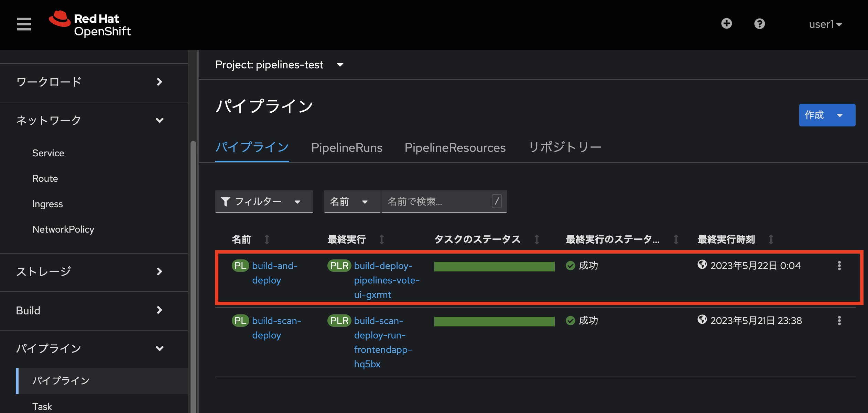868x413 pixels.
Task: Select パイプライン item in sidebar submenu
Action: click(102, 381)
